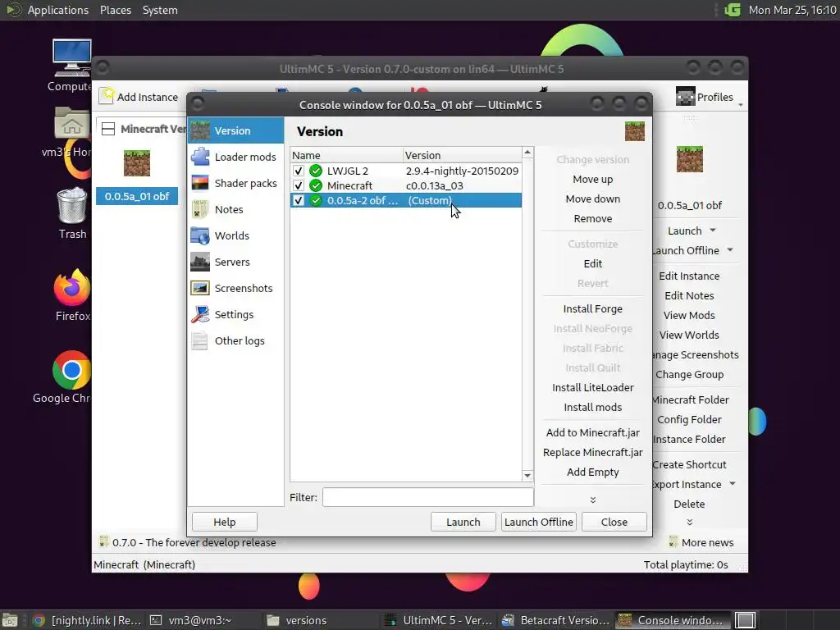This screenshot has width=840, height=630.
Task: Click grass block icon in console header
Action: (635, 131)
